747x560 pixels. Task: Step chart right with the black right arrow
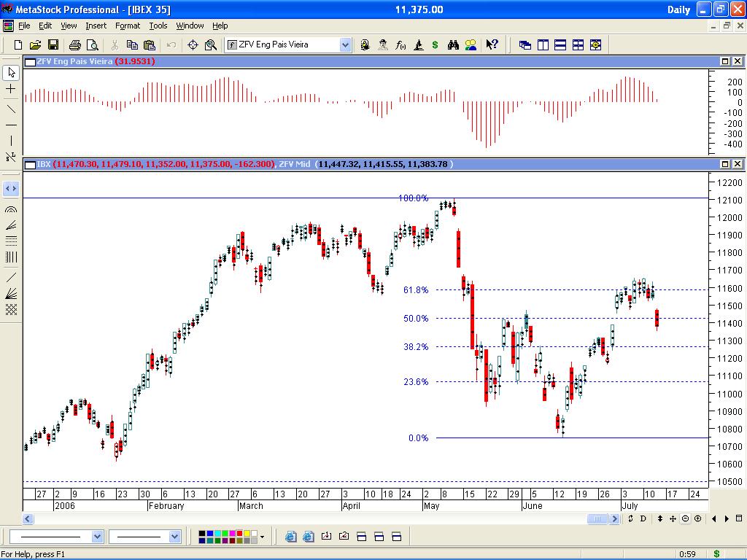(727, 518)
